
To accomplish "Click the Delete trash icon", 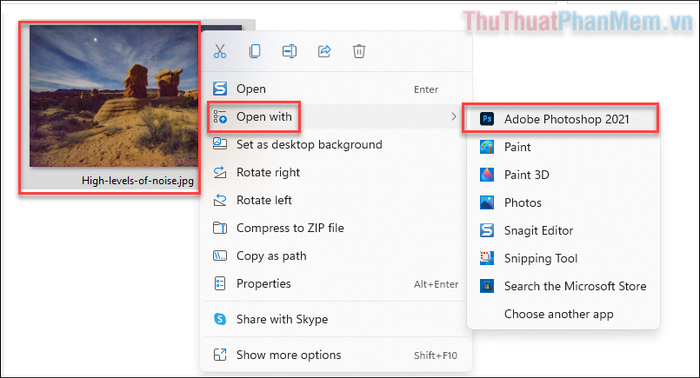I will (359, 51).
